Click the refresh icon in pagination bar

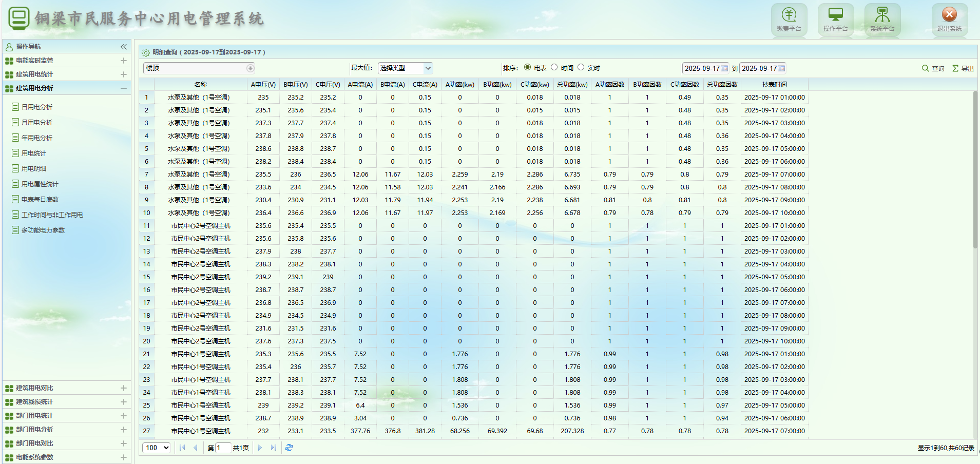[x=289, y=448]
